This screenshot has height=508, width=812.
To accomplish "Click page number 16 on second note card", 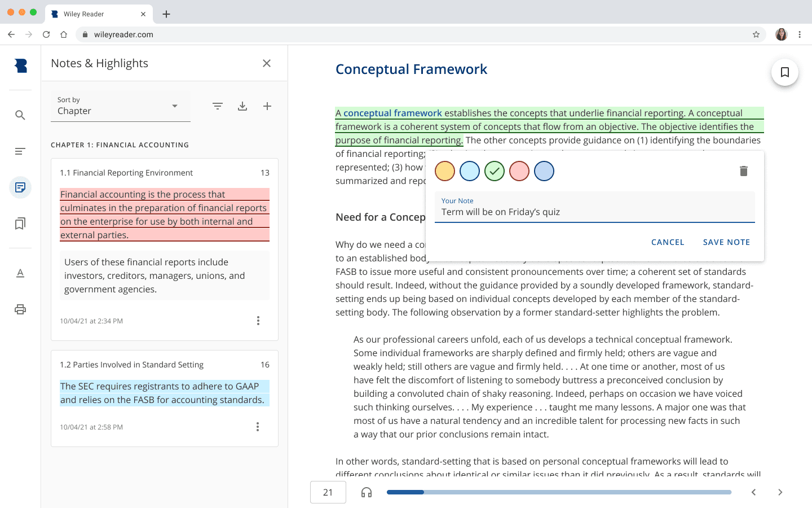I will coord(265,365).
